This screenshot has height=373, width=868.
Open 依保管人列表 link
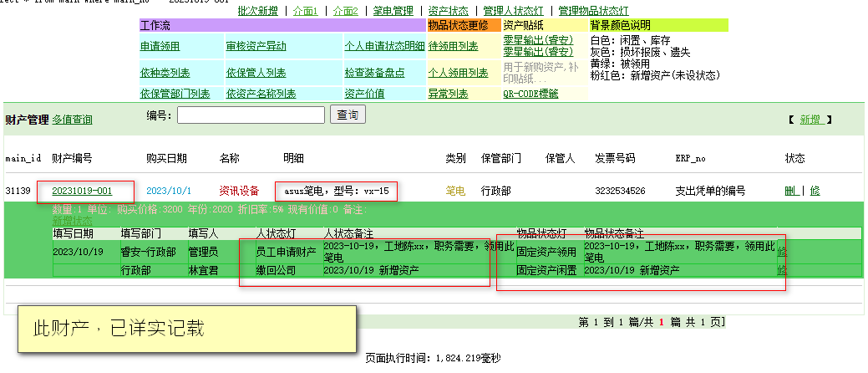tap(256, 74)
